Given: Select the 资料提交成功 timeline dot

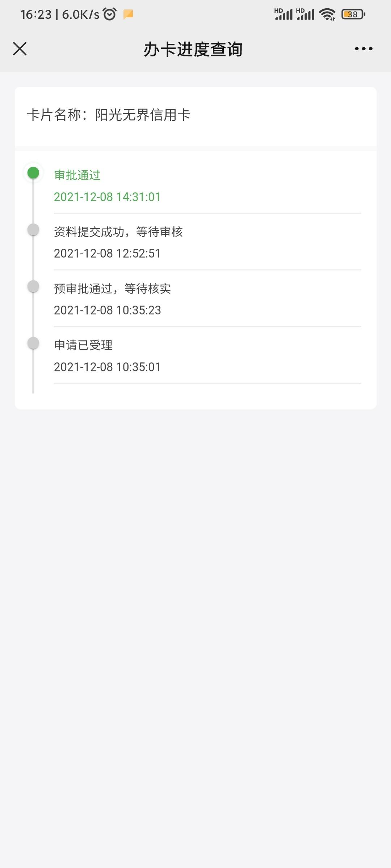Looking at the screenshot, I should pos(33,229).
